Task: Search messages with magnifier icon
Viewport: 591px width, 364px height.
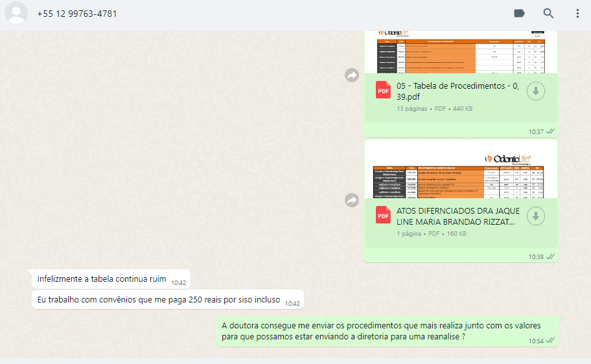Action: tap(548, 14)
